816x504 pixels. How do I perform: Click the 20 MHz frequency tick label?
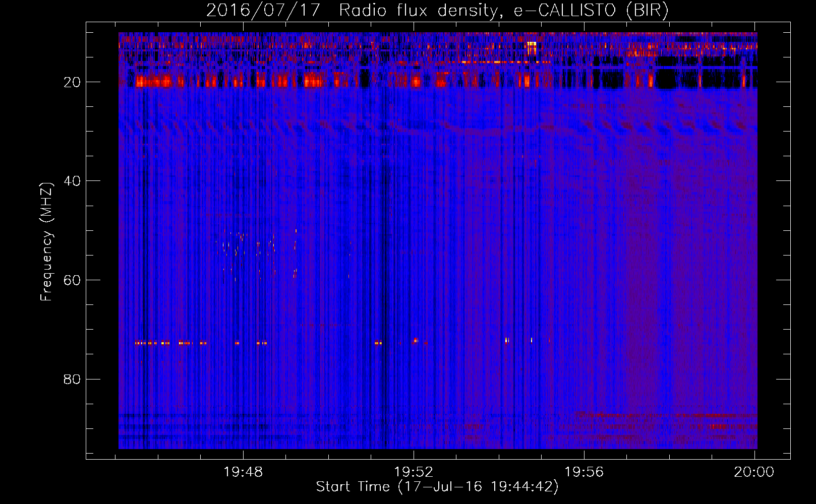pyautogui.click(x=72, y=82)
